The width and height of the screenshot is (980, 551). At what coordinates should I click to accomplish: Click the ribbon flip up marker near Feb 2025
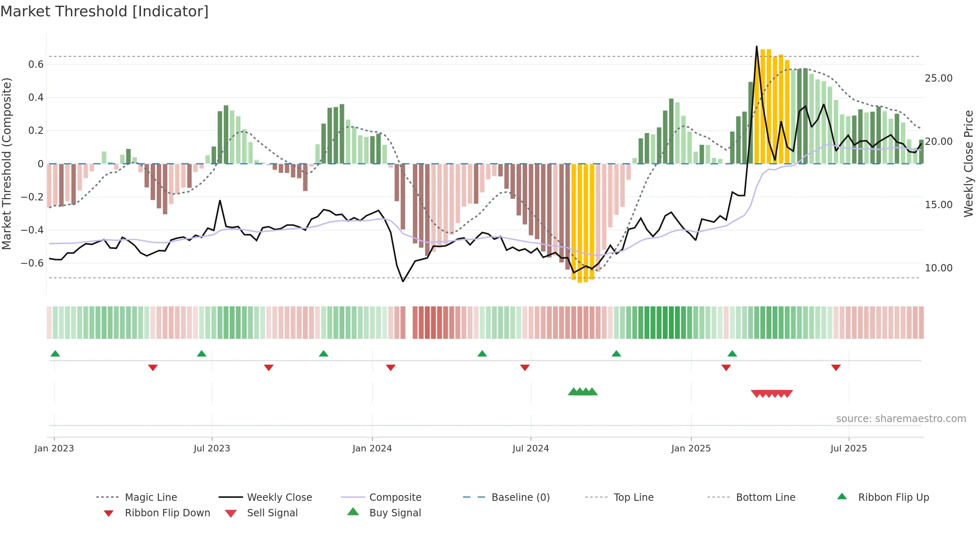coord(732,353)
